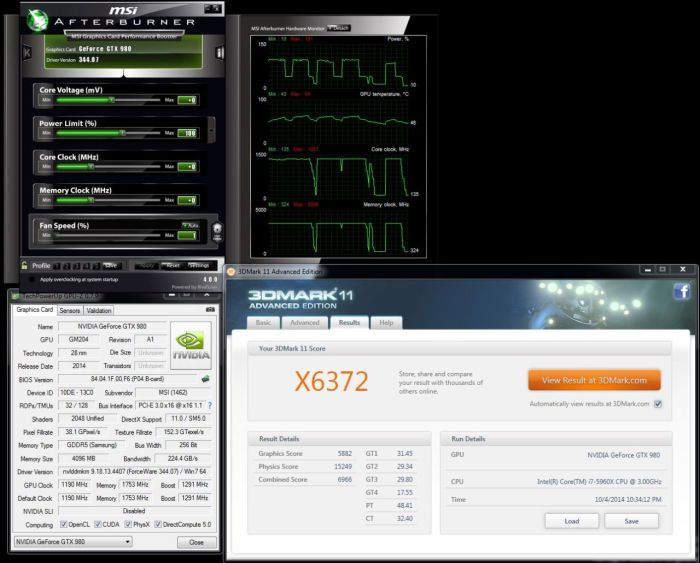Screen dimensions: 700x563
Task: Click the GPU-Z screenshot camera icon
Action: point(210,309)
